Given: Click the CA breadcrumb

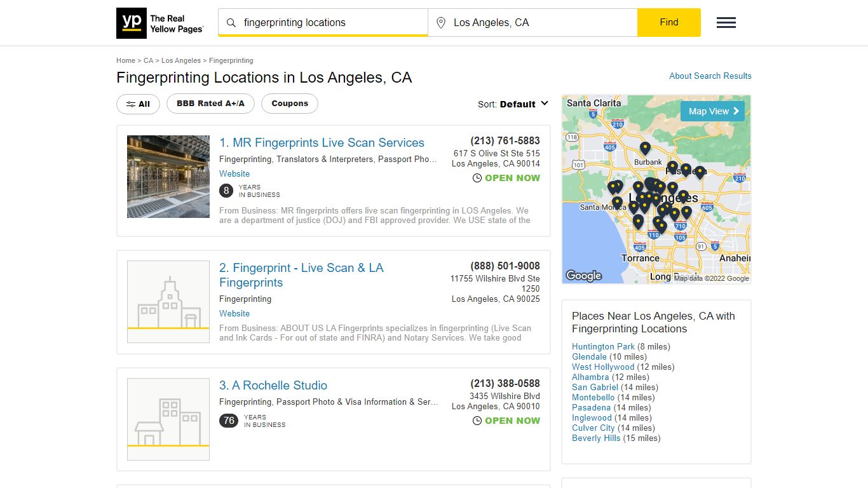Looking at the screenshot, I should pyautogui.click(x=148, y=60).
